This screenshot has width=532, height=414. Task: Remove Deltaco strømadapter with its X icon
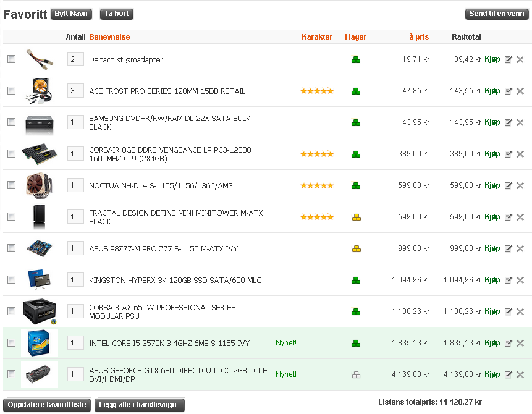(520, 59)
